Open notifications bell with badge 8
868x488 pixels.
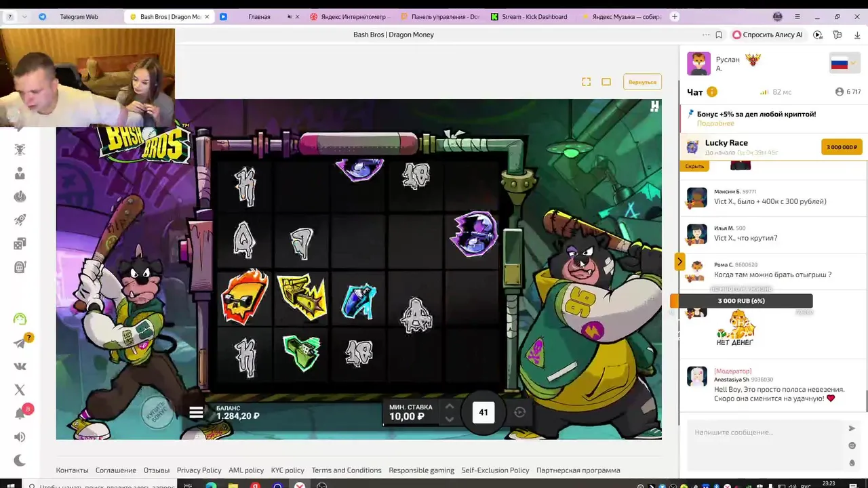pyautogui.click(x=20, y=413)
